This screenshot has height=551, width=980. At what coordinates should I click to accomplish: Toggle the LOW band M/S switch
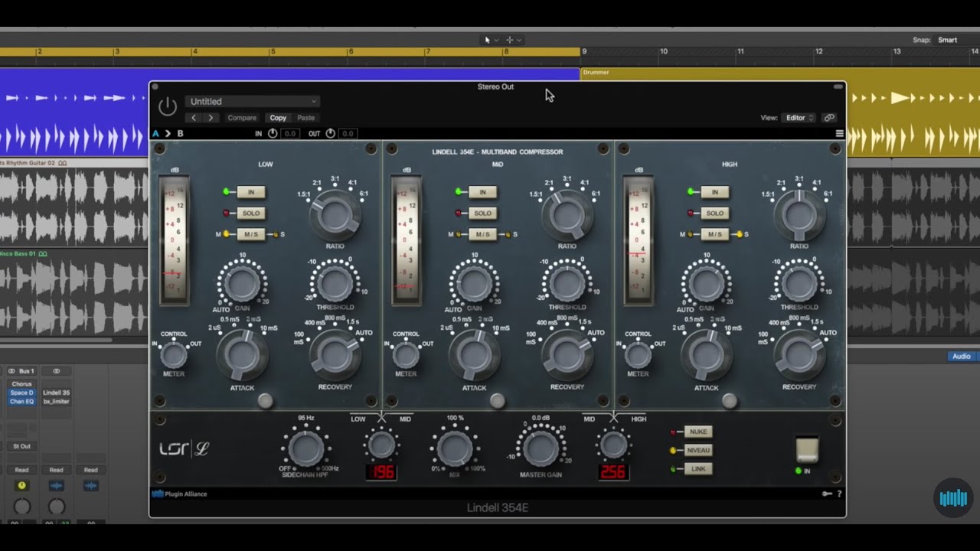click(x=250, y=234)
